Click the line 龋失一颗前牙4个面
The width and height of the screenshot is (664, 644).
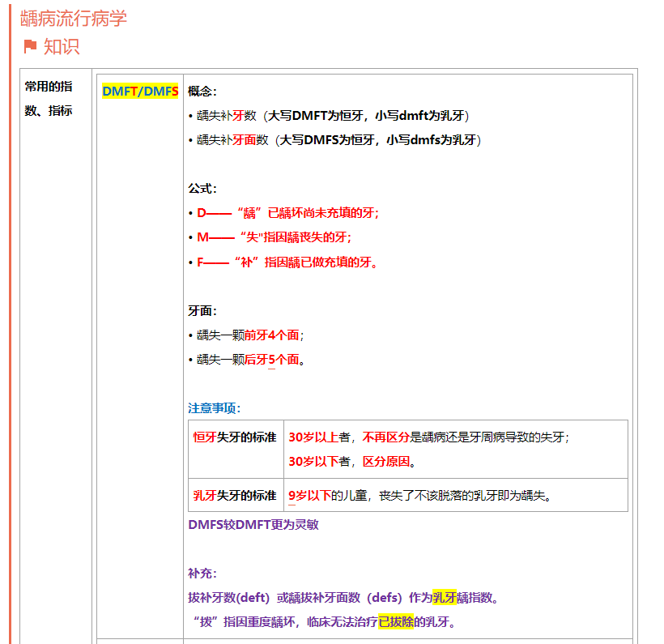tap(246, 335)
